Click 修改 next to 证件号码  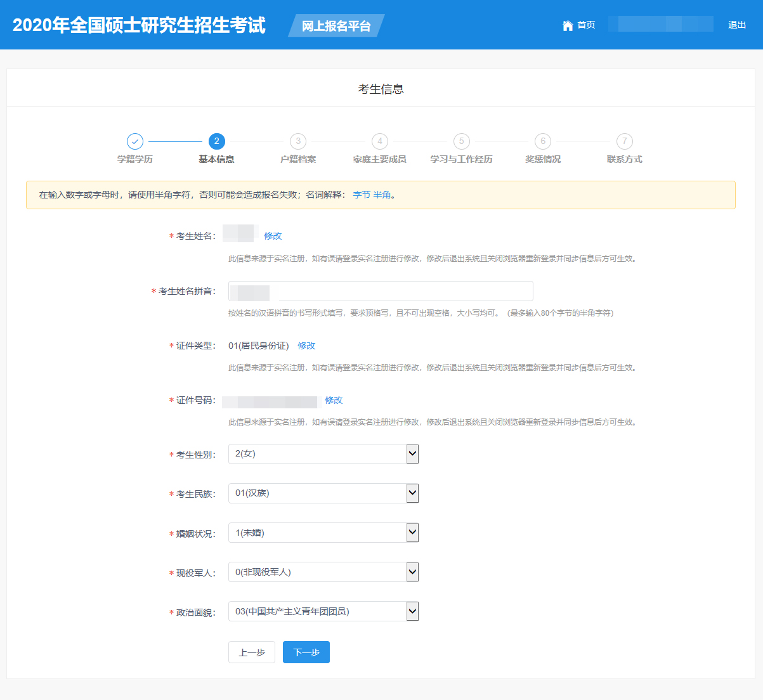point(334,400)
